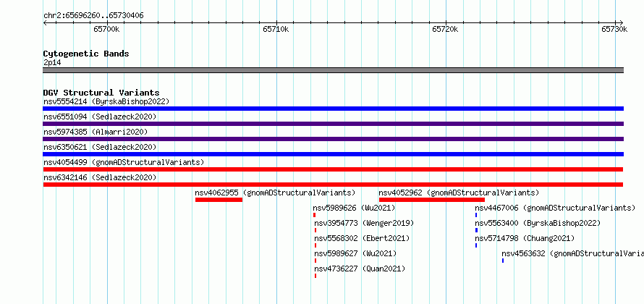Click nsv5568302 (Ebert2021) label
Viewport: 644px width, 304px height.
tap(362, 238)
